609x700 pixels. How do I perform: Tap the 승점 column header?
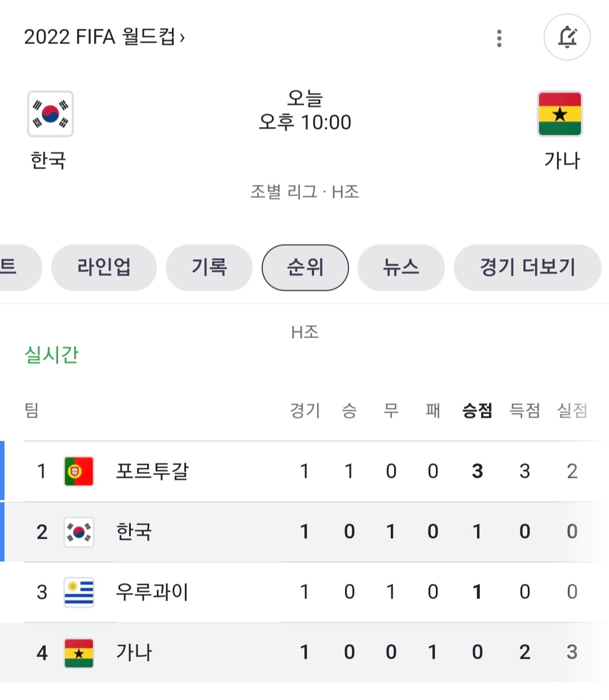(477, 410)
